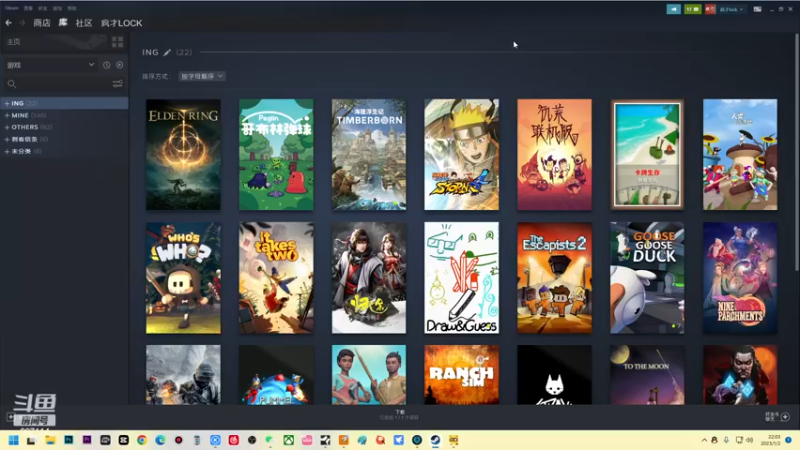Go back with the back arrow
This screenshot has height=450, width=800.
click(x=9, y=23)
